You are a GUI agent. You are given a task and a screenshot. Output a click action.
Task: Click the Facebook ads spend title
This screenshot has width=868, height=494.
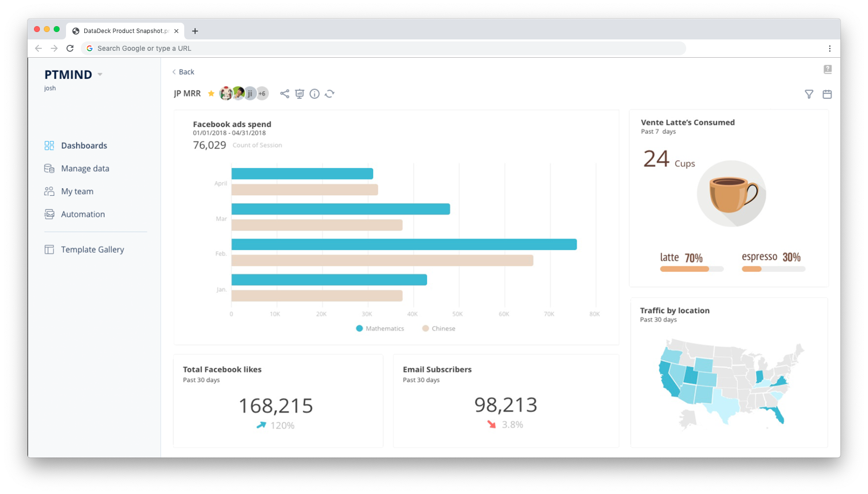pyautogui.click(x=232, y=124)
